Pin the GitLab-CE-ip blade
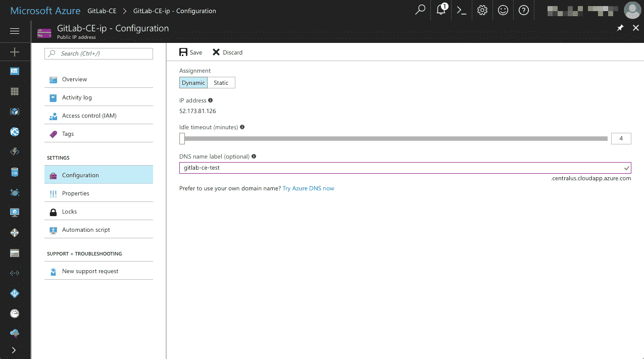This screenshot has height=359, width=644. click(620, 28)
